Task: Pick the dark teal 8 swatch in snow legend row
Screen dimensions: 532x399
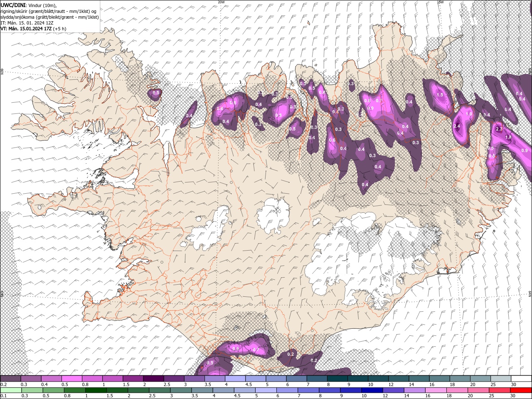Action: coord(337,379)
